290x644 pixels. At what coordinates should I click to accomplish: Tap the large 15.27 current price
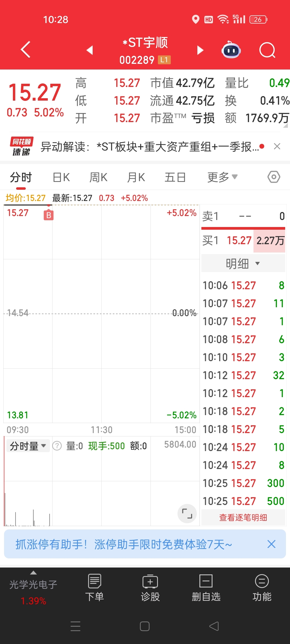tap(35, 92)
